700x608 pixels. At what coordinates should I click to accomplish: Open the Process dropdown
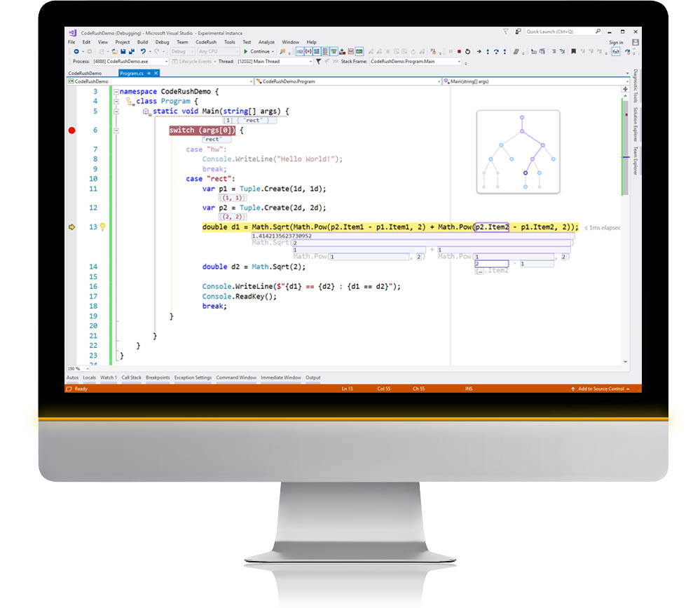pyautogui.click(x=130, y=62)
